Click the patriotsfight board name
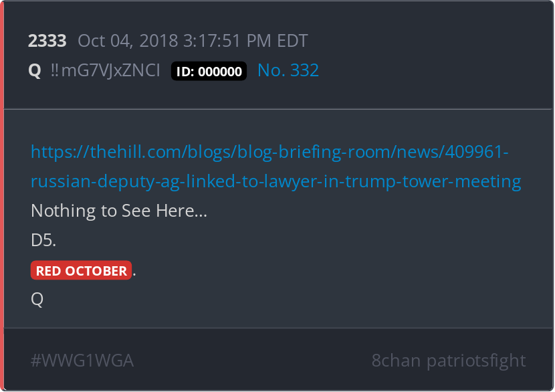The height and width of the screenshot is (392, 555). pos(476,361)
